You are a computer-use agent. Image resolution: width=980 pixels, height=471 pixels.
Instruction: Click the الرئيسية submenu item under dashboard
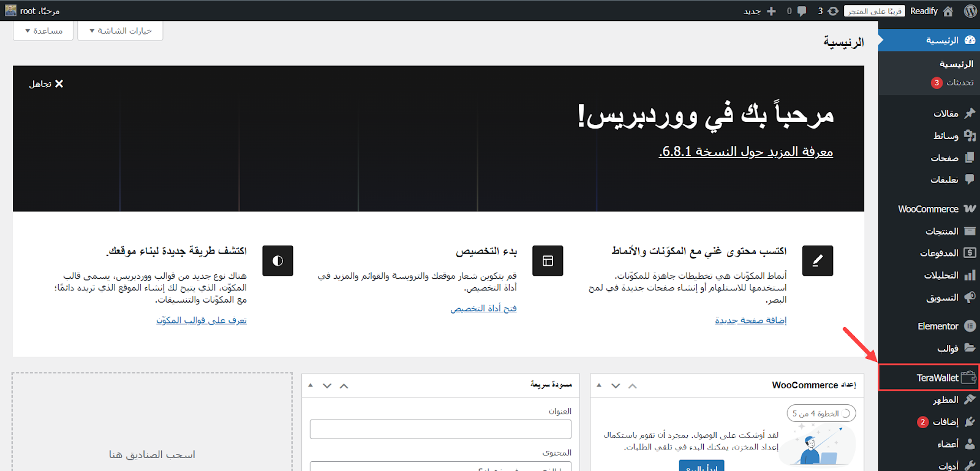point(956,64)
